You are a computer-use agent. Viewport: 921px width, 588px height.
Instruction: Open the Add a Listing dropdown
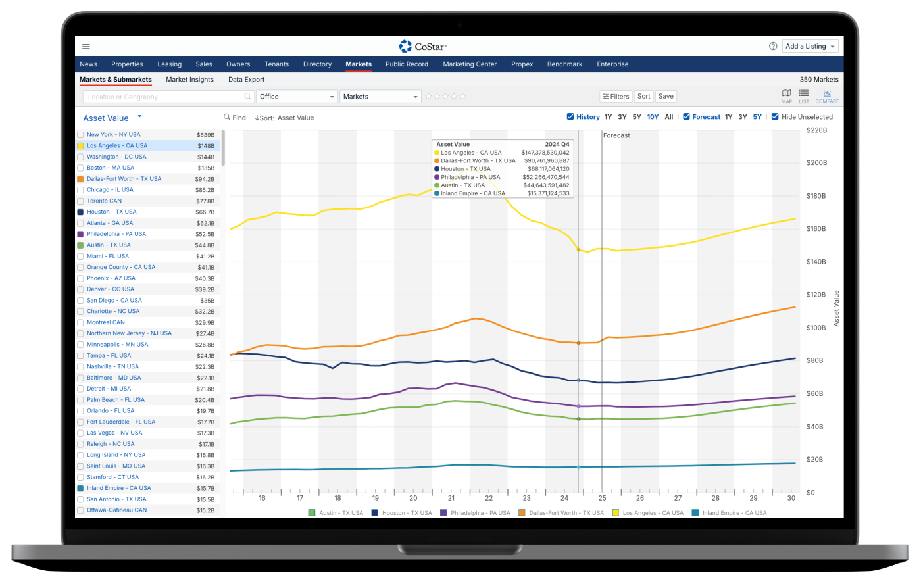810,47
